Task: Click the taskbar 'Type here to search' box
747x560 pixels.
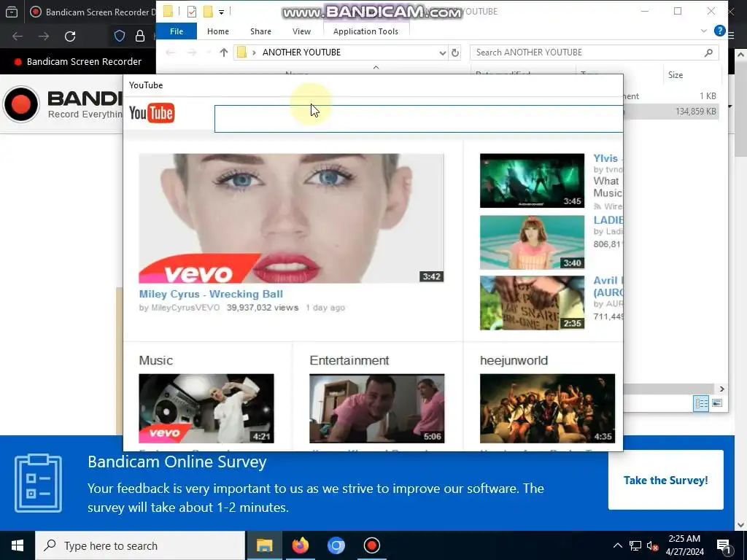Action: pyautogui.click(x=141, y=545)
